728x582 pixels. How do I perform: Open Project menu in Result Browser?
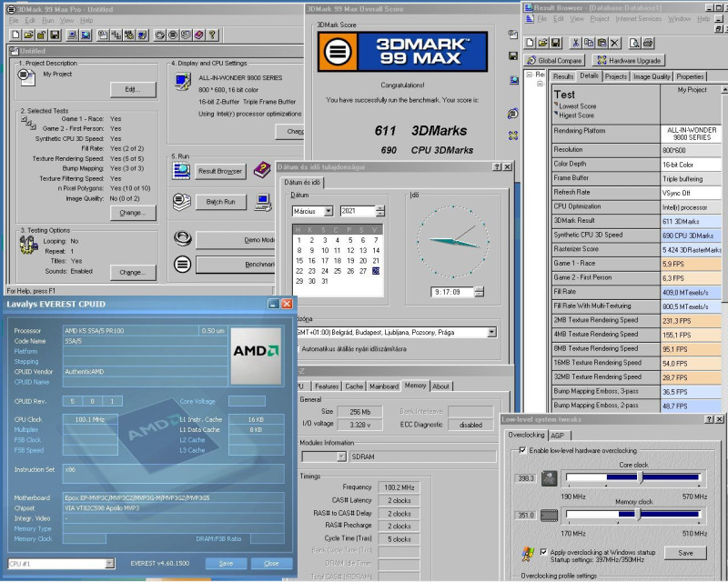[600, 18]
